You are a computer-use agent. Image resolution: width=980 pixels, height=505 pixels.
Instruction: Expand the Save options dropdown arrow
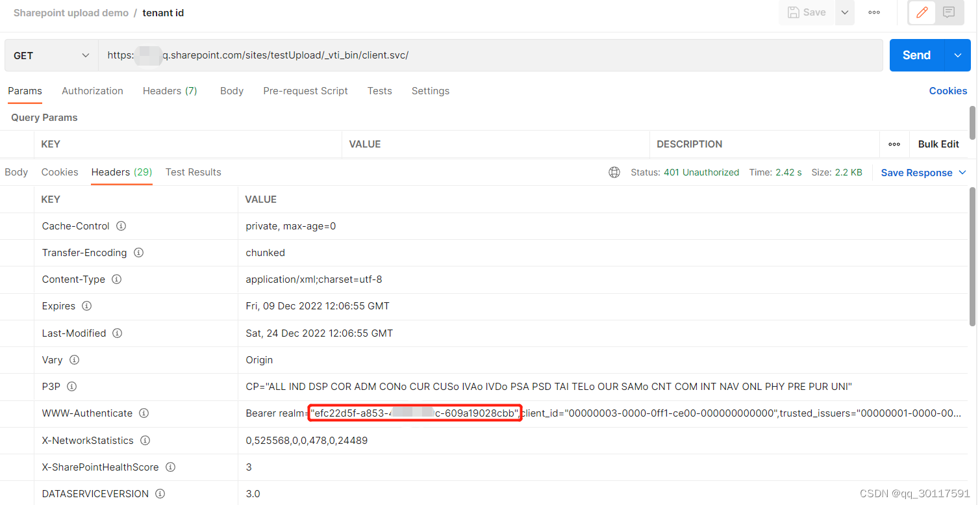(844, 12)
